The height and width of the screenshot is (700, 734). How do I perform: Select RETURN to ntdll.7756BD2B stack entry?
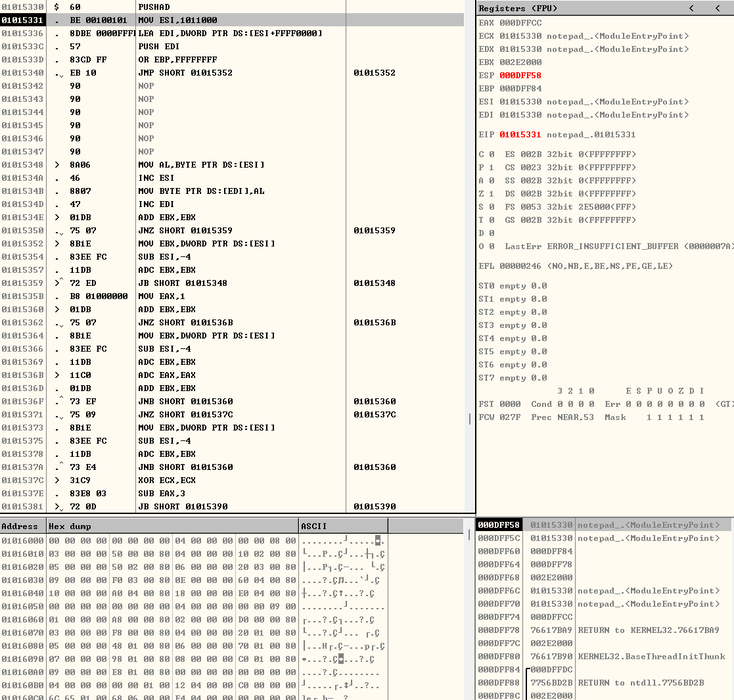(605, 682)
